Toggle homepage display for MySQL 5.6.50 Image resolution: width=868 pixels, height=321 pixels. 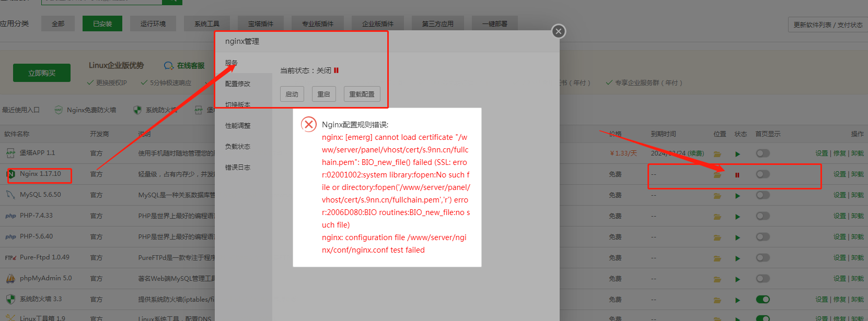pyautogui.click(x=763, y=195)
